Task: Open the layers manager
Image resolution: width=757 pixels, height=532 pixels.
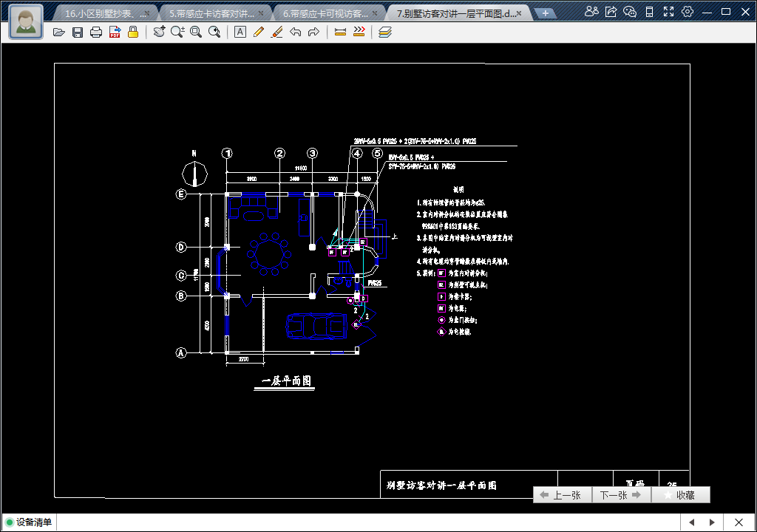Action: 384,32
